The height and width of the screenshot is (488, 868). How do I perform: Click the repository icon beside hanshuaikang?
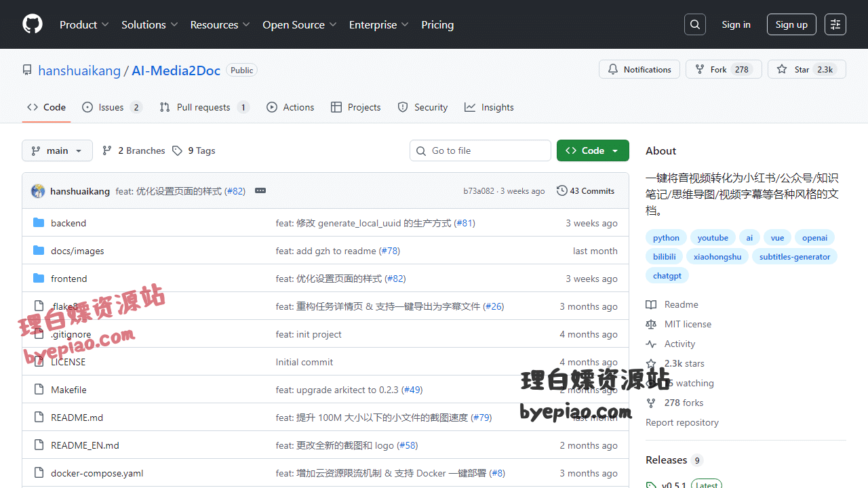click(x=27, y=70)
